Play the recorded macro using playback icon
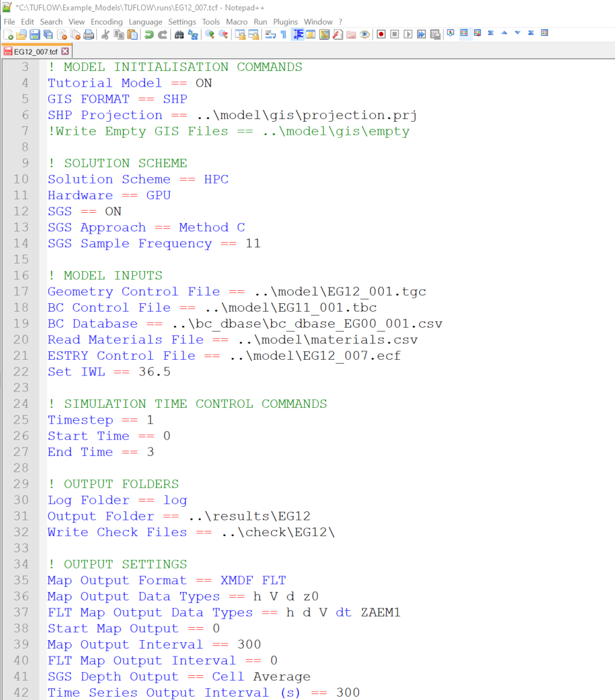 point(408,34)
